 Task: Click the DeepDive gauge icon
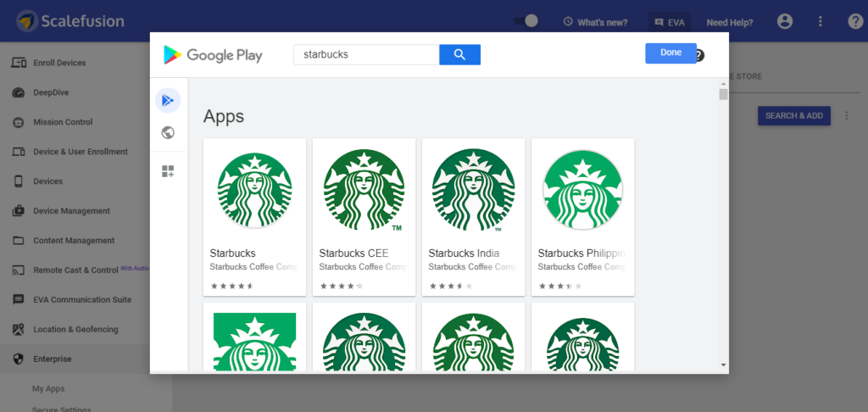point(19,92)
